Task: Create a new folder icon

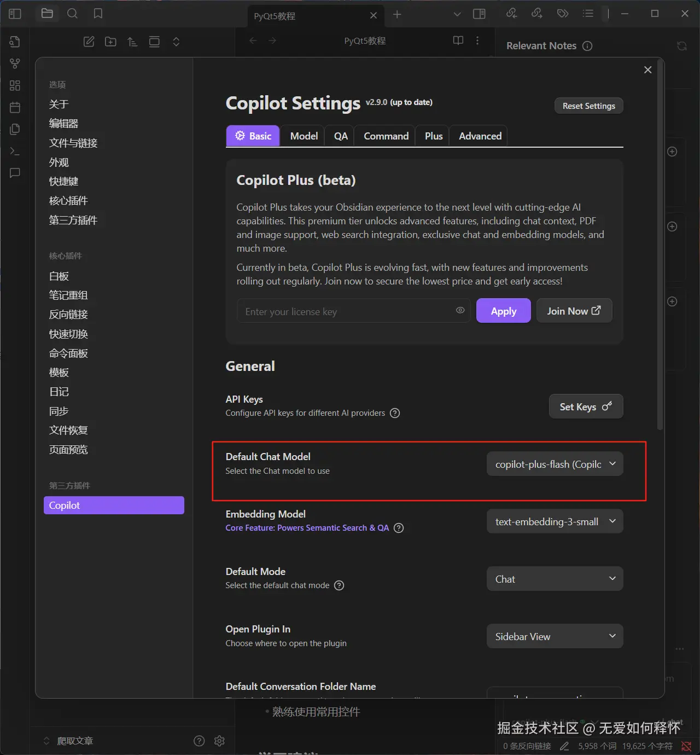Action: click(x=110, y=42)
